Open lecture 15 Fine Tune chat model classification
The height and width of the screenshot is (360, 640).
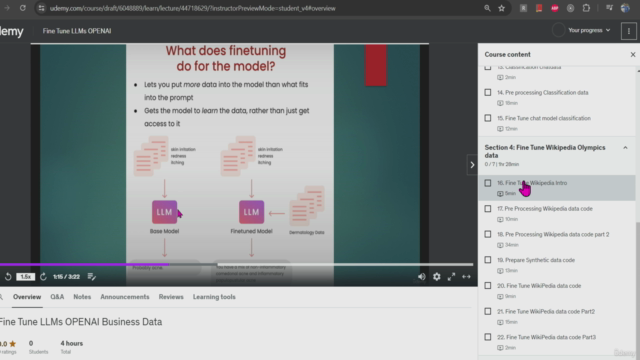tap(544, 118)
